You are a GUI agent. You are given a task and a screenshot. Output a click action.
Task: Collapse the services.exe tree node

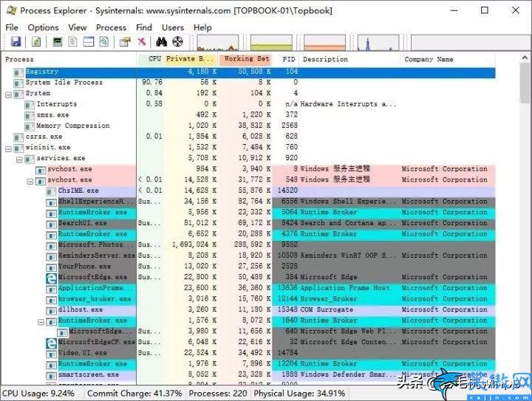point(19,160)
